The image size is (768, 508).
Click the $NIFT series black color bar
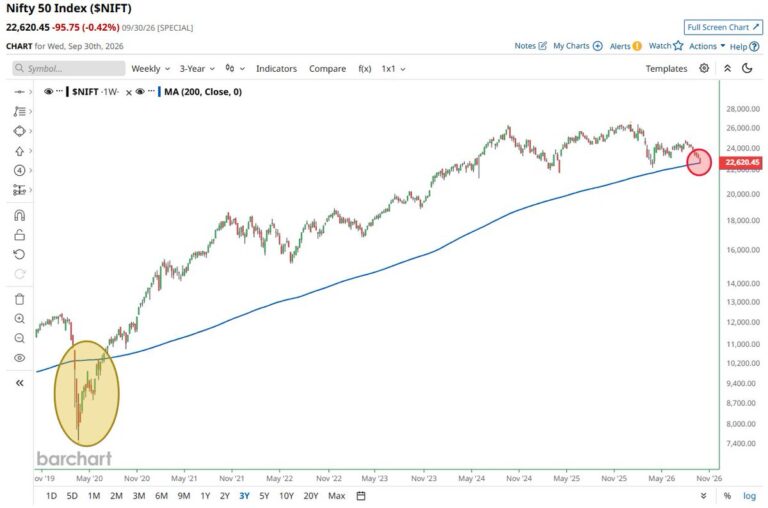pos(68,92)
